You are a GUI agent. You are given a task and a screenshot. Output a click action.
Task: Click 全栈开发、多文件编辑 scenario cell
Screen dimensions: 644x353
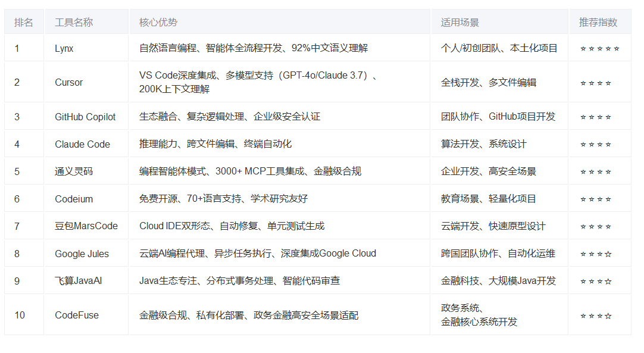tap(499, 82)
